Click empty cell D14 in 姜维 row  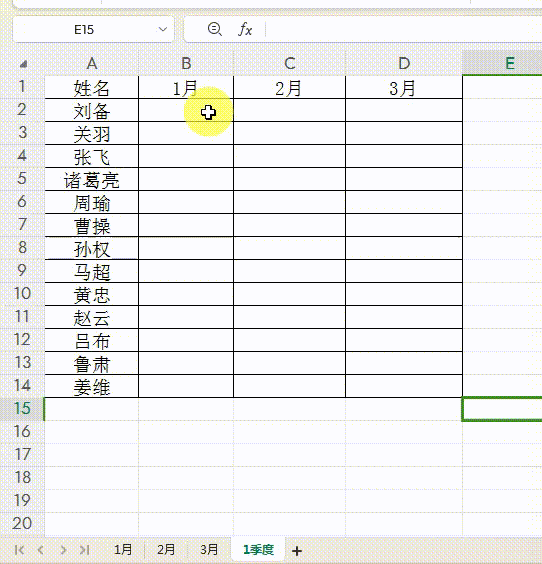point(404,386)
